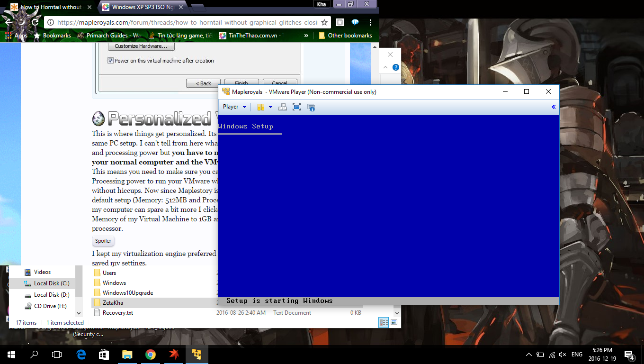Close the How to Horntail tab
This screenshot has height=364, width=644.
point(89,7)
